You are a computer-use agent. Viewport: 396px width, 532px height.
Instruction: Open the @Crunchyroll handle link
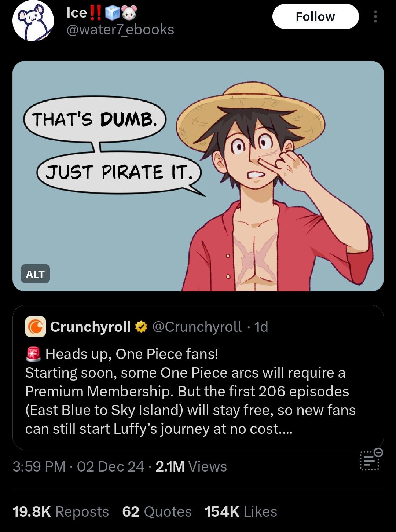pos(197,326)
